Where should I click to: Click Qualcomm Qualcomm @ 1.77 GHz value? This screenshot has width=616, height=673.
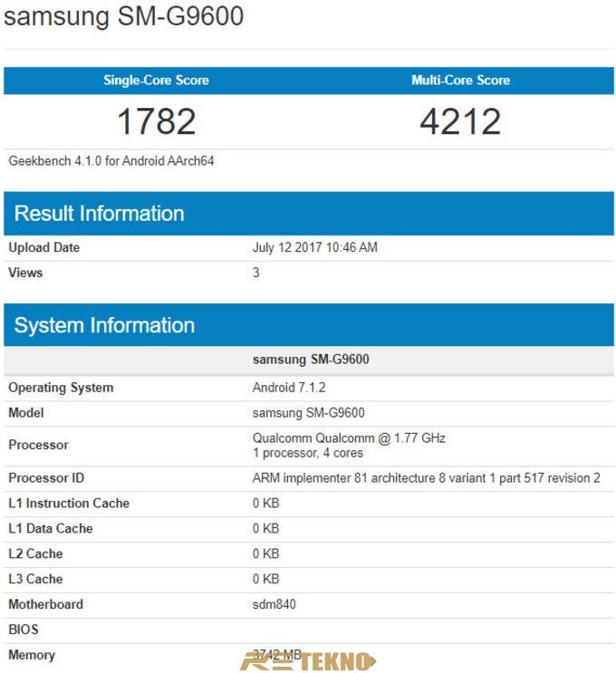pos(349,438)
